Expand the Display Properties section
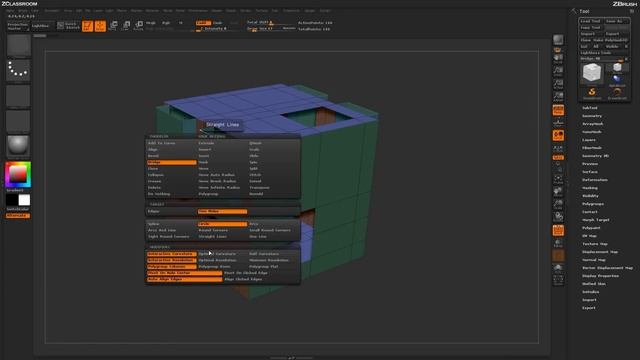640x360 pixels. pyautogui.click(x=600, y=276)
